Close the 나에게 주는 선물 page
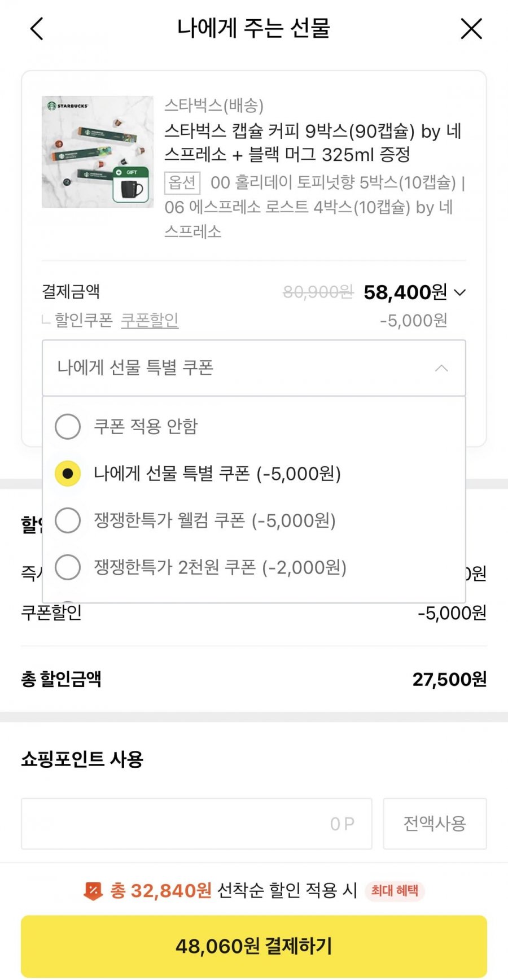This screenshot has height=980, width=508. pyautogui.click(x=471, y=29)
